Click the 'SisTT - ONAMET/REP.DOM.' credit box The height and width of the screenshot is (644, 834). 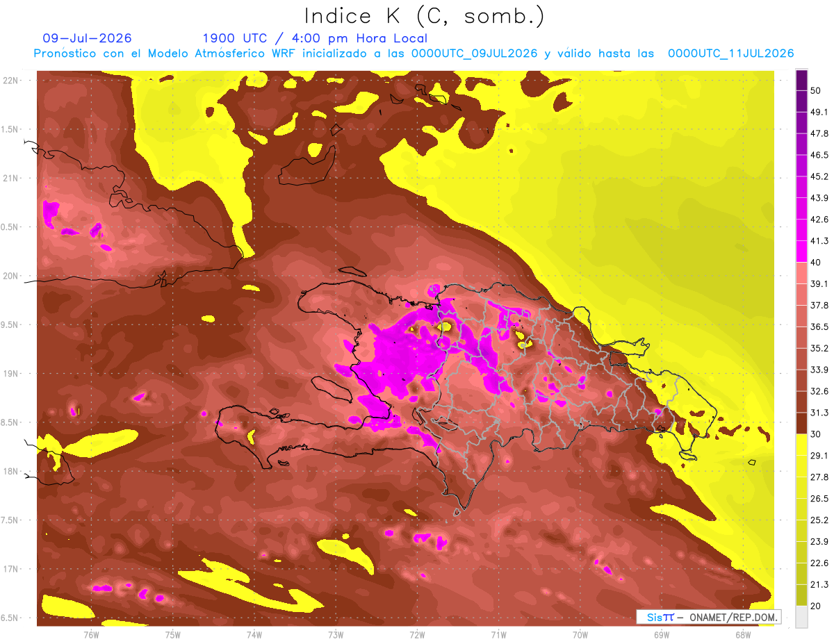(x=708, y=617)
